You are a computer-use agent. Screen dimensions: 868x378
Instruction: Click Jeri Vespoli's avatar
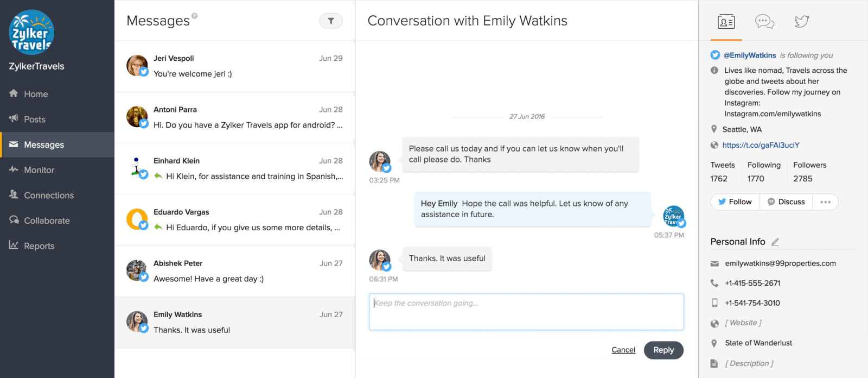click(x=137, y=65)
